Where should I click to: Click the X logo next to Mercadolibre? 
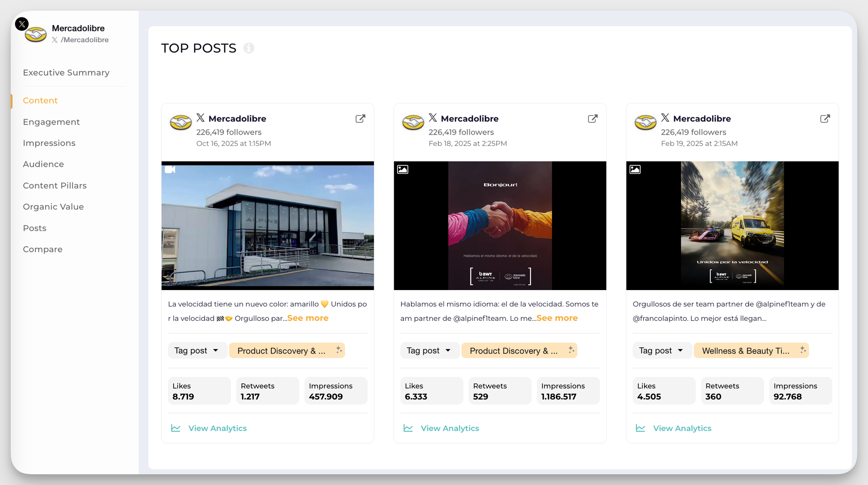tap(22, 24)
